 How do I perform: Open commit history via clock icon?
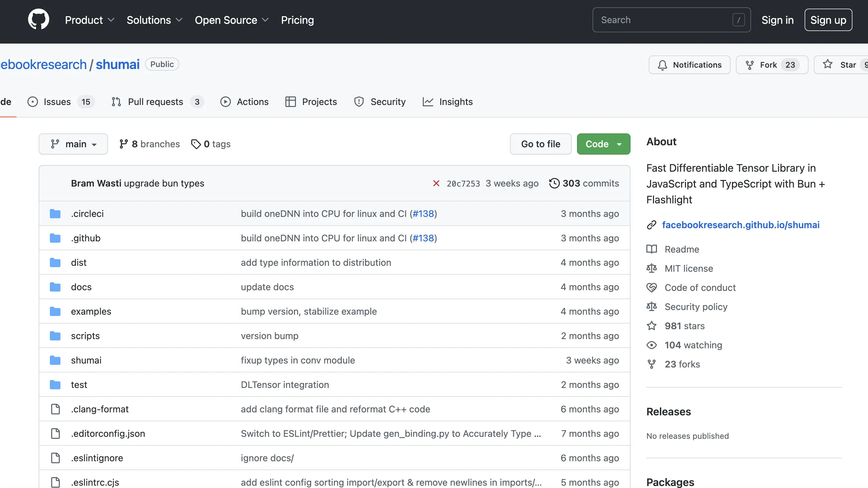[x=554, y=183]
